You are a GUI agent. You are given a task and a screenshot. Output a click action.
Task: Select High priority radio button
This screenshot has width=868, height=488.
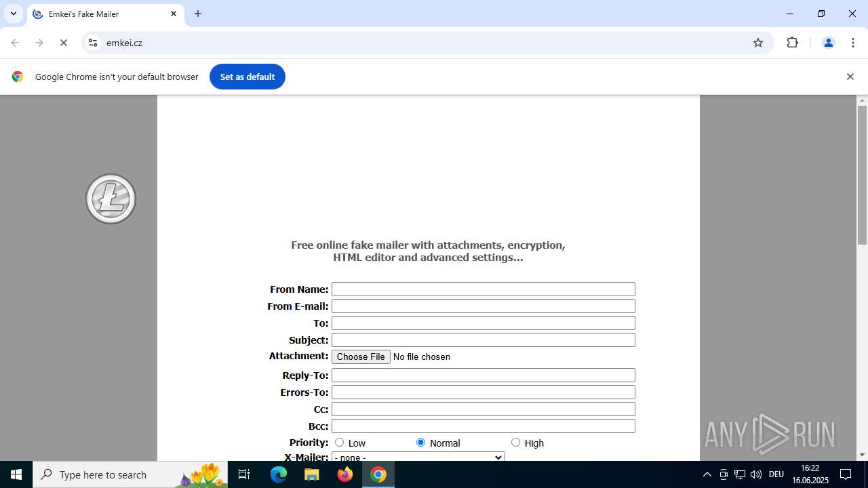pyautogui.click(x=515, y=443)
